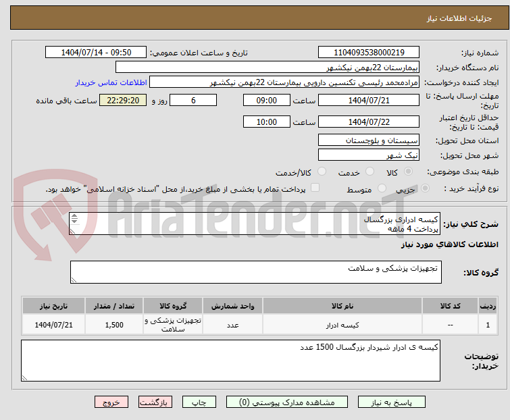The width and height of the screenshot is (510, 420).
Task: Click the نیک شهر city field
Action: coord(369,155)
